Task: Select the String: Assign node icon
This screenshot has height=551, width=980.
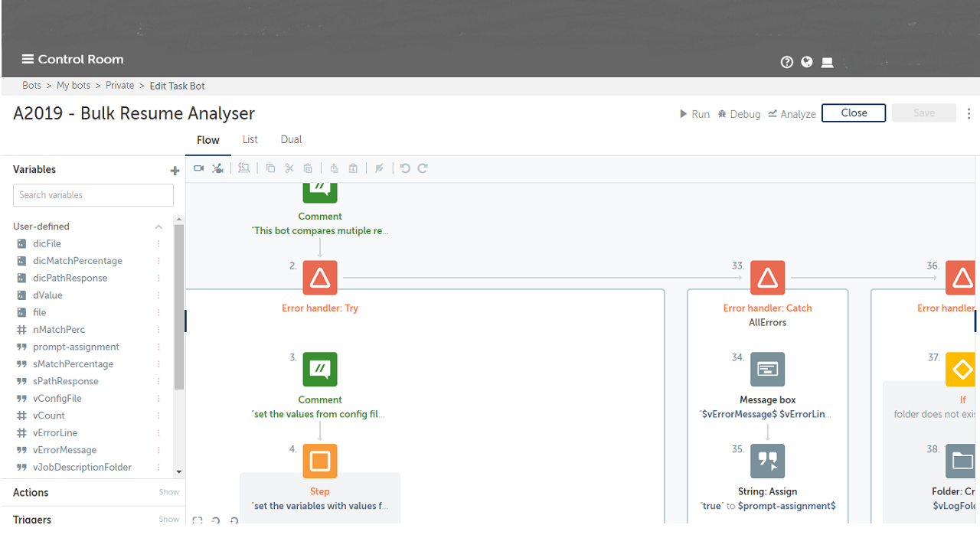Action: [767, 461]
